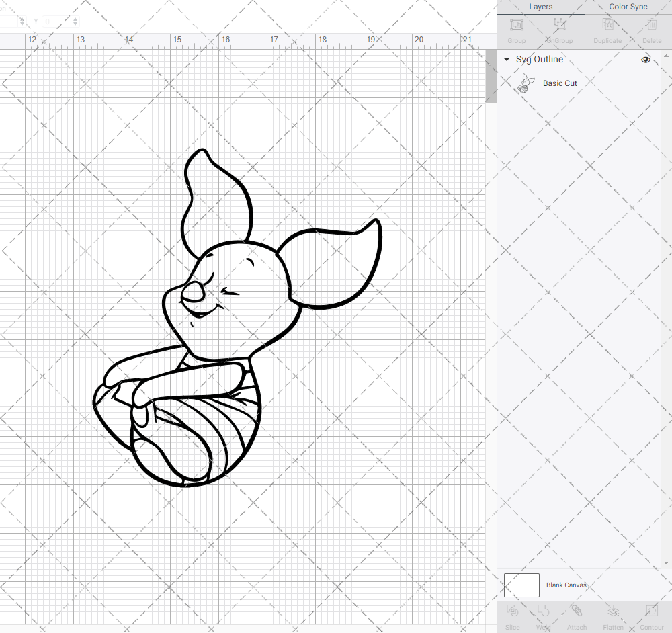The image size is (672, 633).
Task: Switch to the Layers tab
Action: [x=540, y=7]
